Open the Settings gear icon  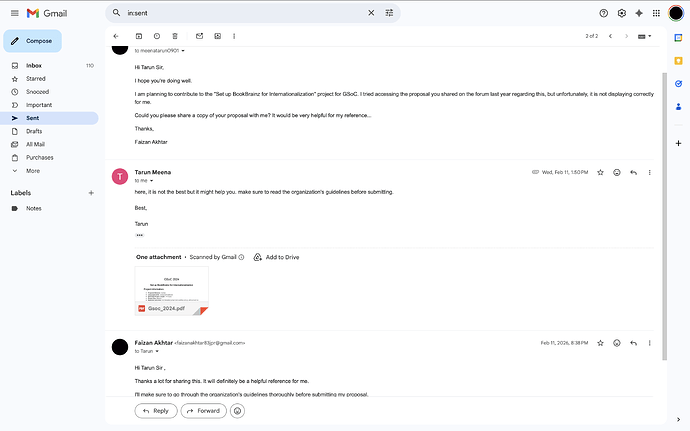621,13
